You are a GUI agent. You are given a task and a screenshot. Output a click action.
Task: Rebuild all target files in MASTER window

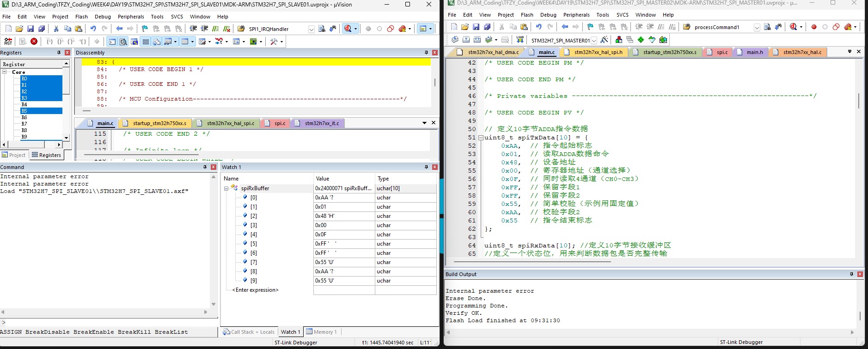coord(477,40)
